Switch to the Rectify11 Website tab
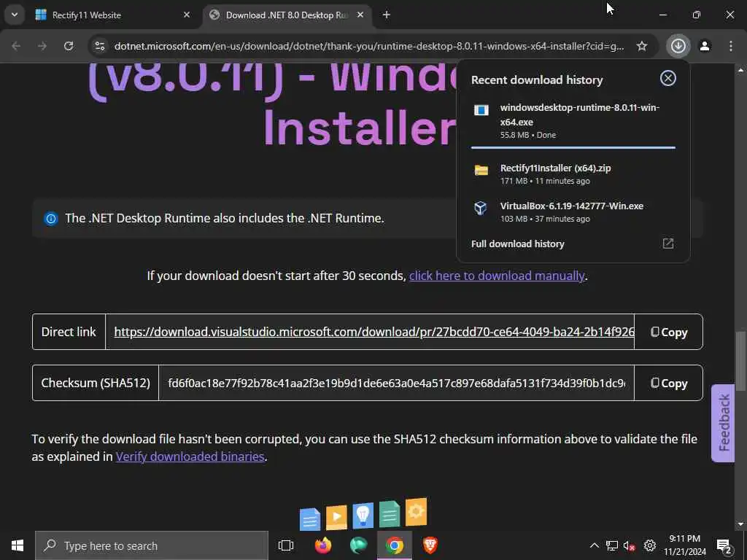This screenshot has height=560, width=747. 113,15
